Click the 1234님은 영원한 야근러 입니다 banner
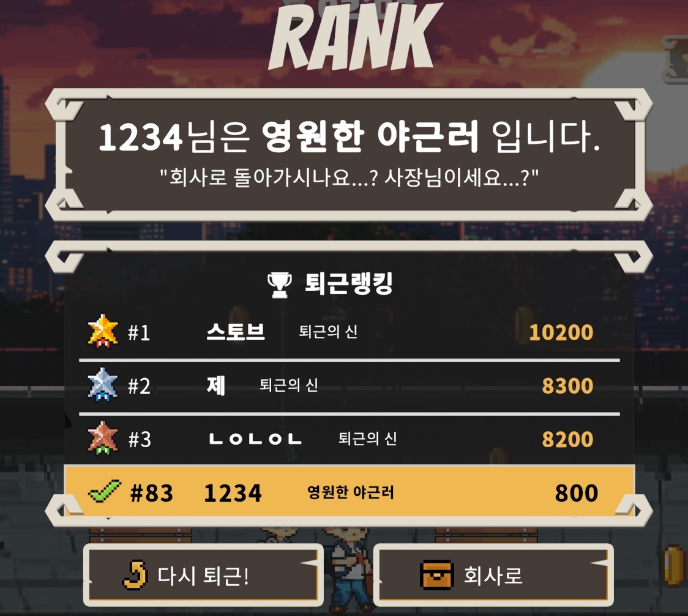Screen dimensions: 688x616 [x=349, y=154]
